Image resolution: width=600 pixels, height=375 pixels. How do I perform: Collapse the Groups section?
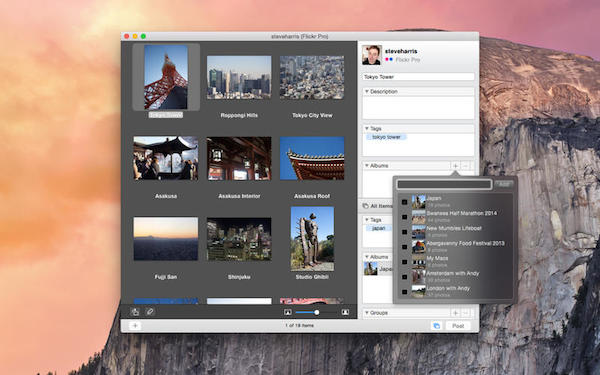coord(367,313)
